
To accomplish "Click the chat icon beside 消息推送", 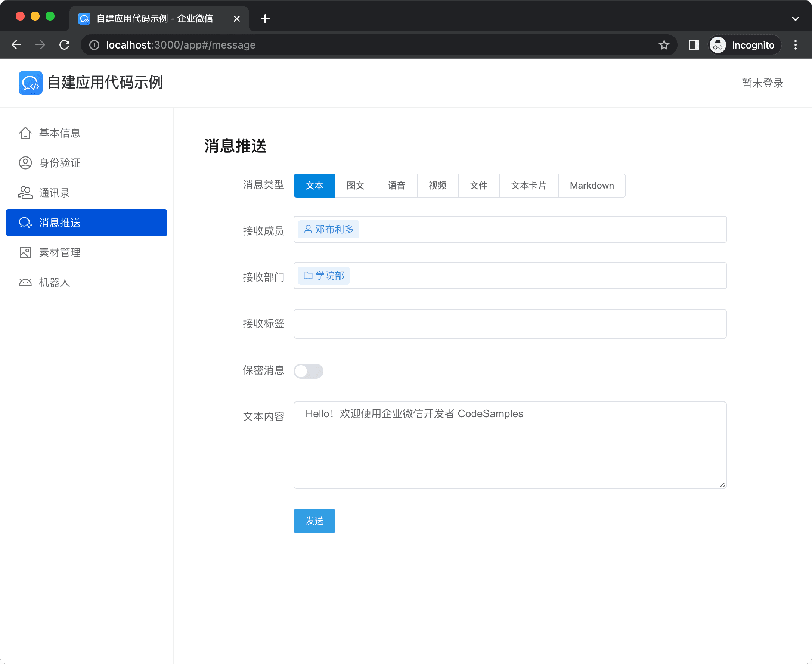I will point(25,223).
